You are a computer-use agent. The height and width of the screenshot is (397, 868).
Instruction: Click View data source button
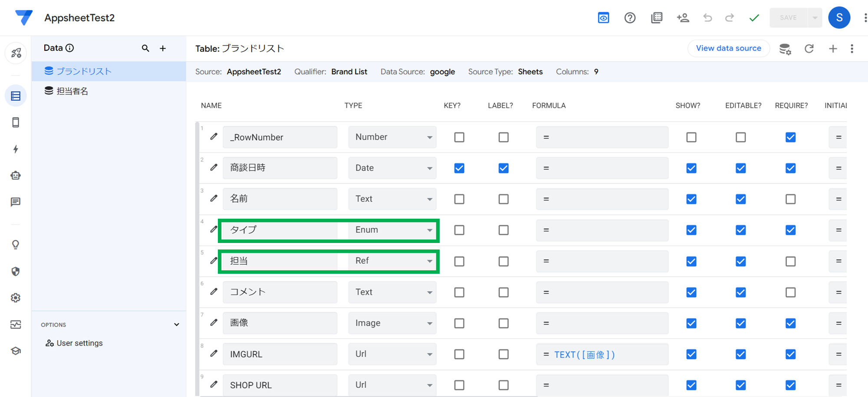click(x=729, y=48)
